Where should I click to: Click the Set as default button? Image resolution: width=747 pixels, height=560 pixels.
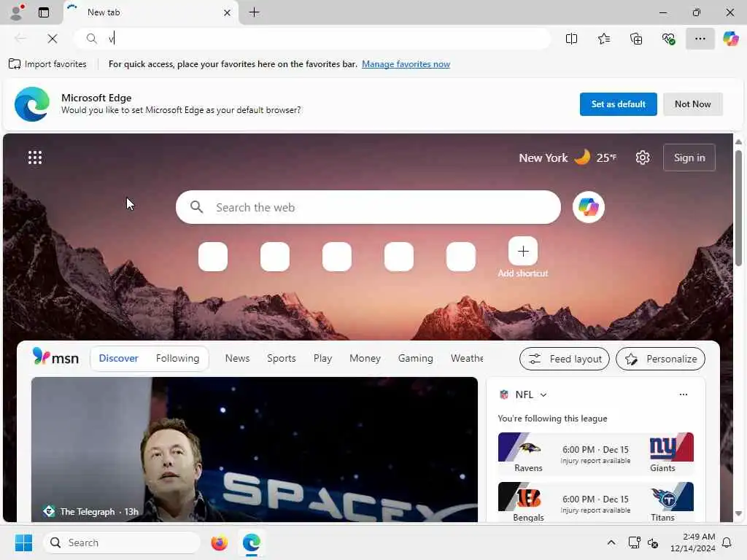[618, 104]
